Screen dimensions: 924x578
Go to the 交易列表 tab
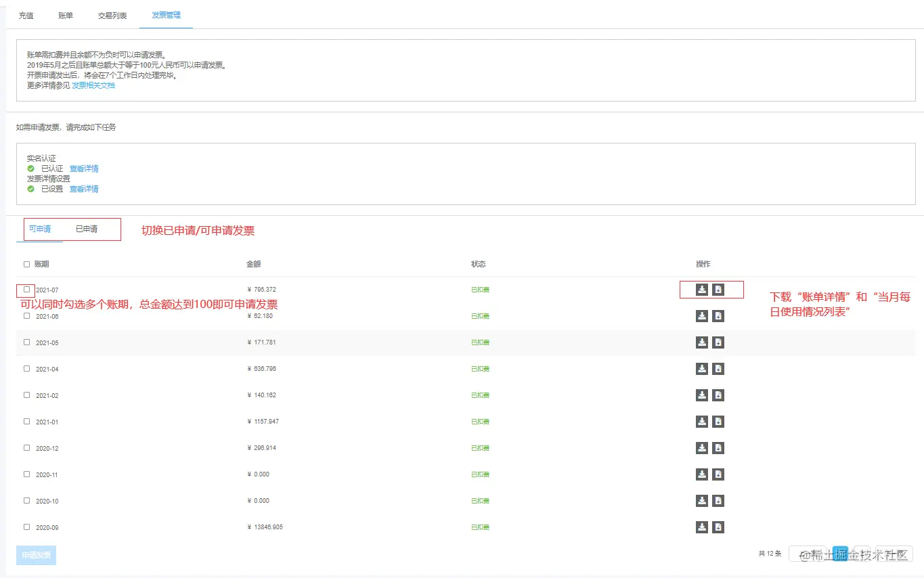(112, 15)
